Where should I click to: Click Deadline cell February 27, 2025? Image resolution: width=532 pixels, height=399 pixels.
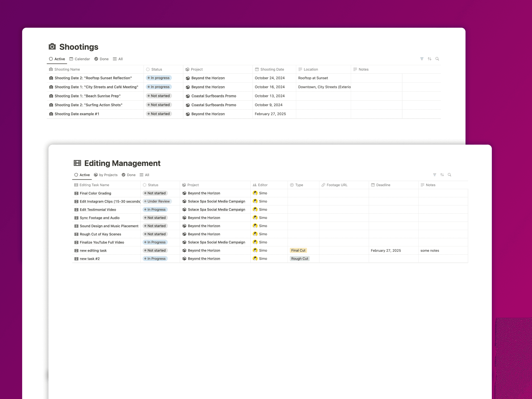coord(386,250)
